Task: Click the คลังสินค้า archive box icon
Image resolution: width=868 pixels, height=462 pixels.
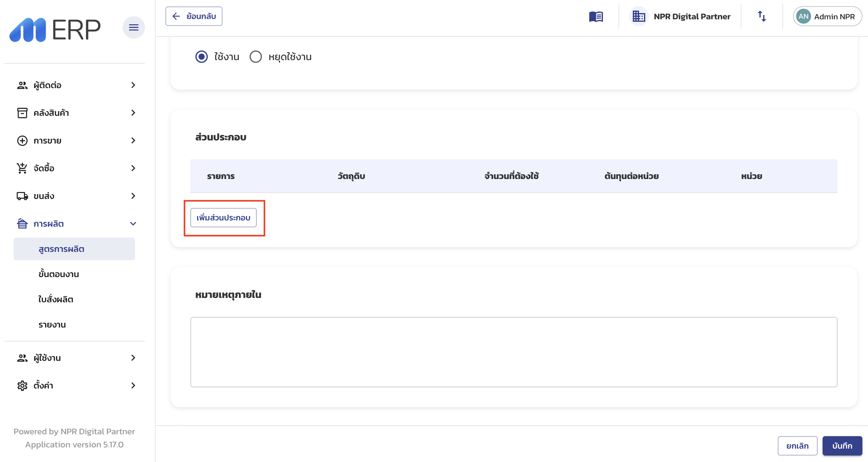Action: 22,113
